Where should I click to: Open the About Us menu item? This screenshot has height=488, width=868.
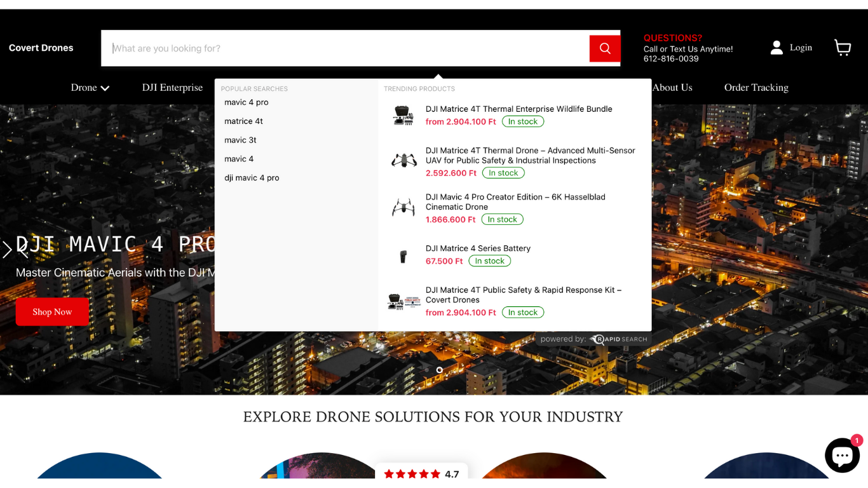point(672,88)
